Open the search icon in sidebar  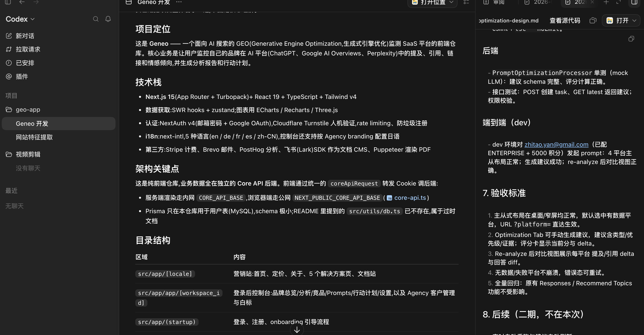pos(96,19)
